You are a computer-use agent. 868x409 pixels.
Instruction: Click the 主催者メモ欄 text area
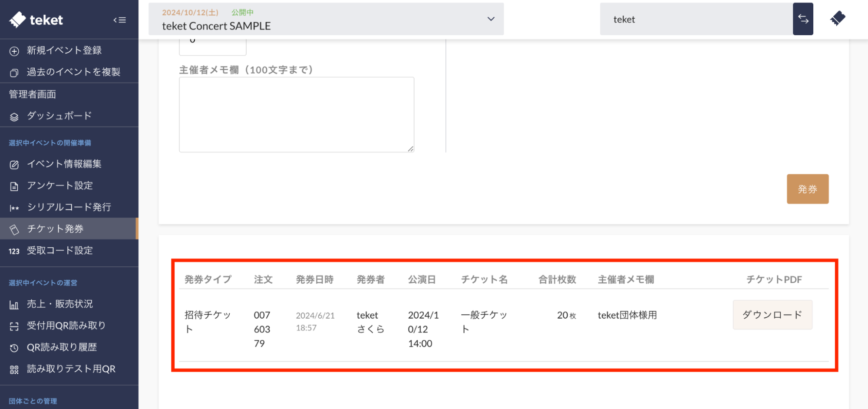[297, 115]
